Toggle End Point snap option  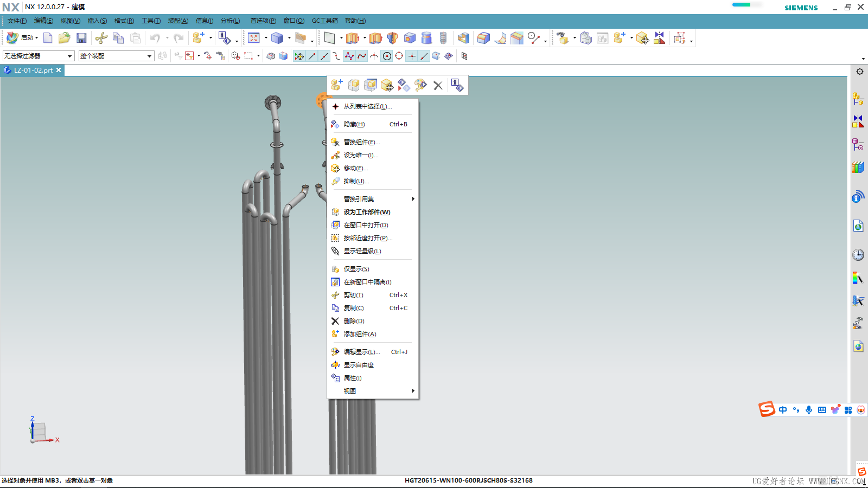coord(312,56)
